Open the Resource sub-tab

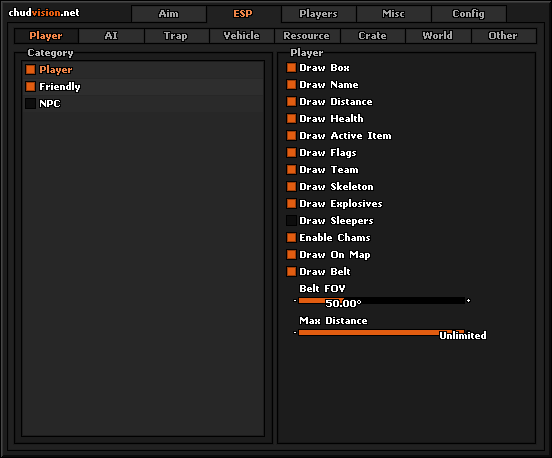tap(307, 36)
